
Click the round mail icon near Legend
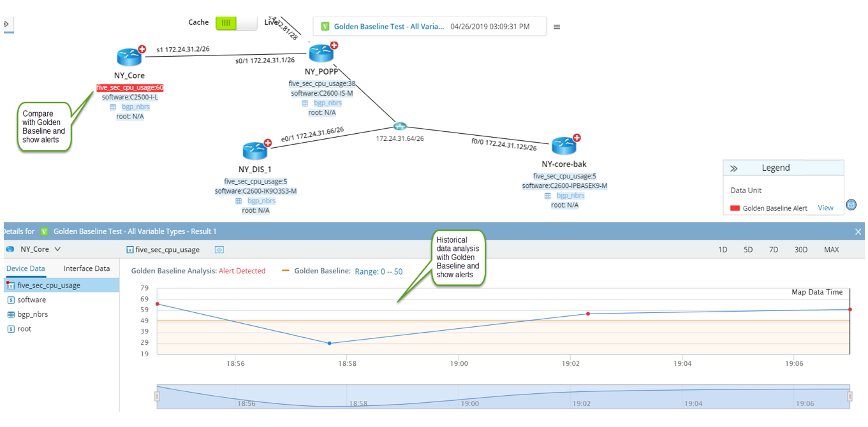coord(851,205)
